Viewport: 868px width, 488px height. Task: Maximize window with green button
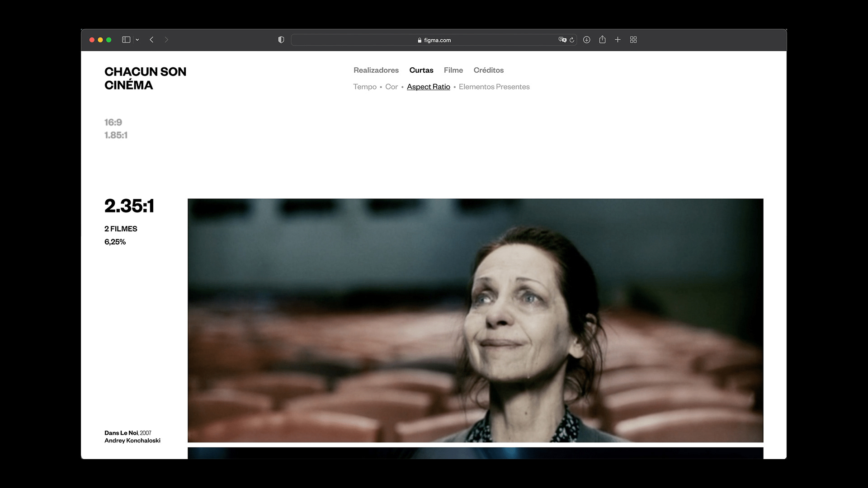tap(108, 40)
